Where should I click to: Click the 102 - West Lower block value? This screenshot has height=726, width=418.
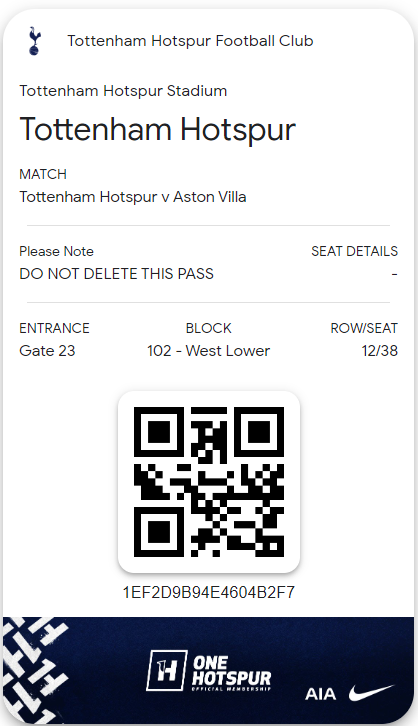click(x=208, y=350)
